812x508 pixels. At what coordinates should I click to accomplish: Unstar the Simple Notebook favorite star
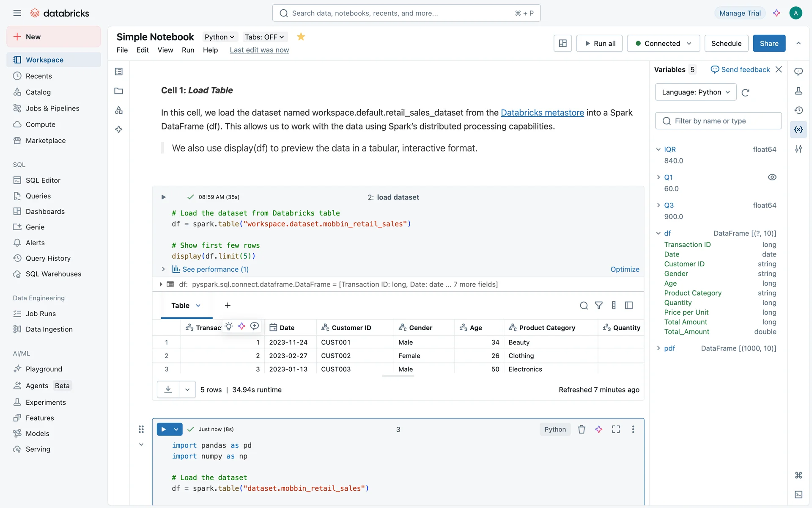[301, 37]
